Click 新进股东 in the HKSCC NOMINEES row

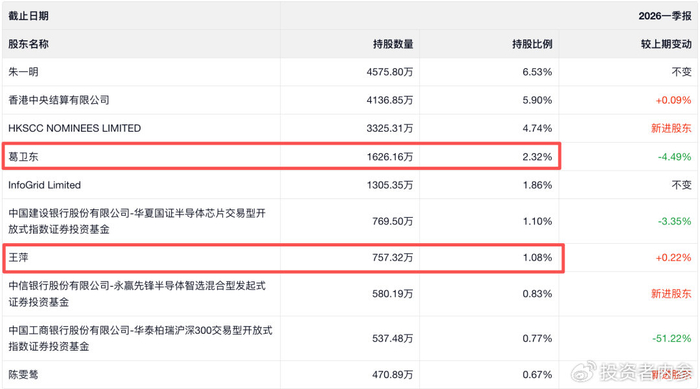[x=671, y=128]
